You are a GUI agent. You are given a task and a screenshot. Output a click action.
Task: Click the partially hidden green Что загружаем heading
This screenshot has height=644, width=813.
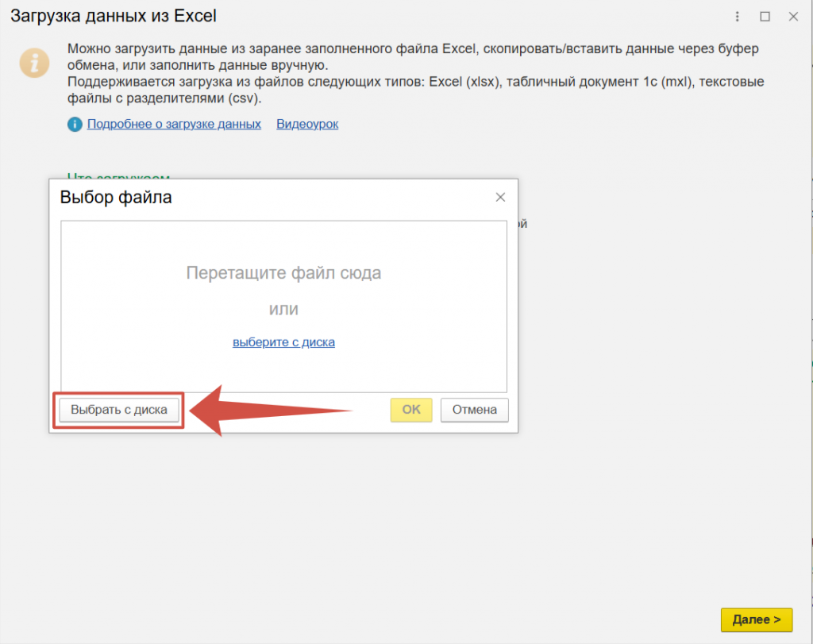coord(118,176)
